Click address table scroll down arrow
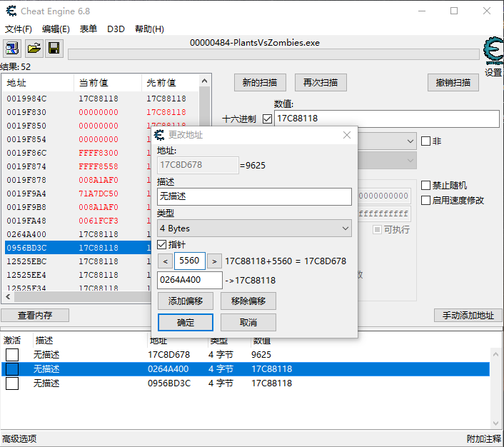Viewport: 504px width, 447px height. 495,423
